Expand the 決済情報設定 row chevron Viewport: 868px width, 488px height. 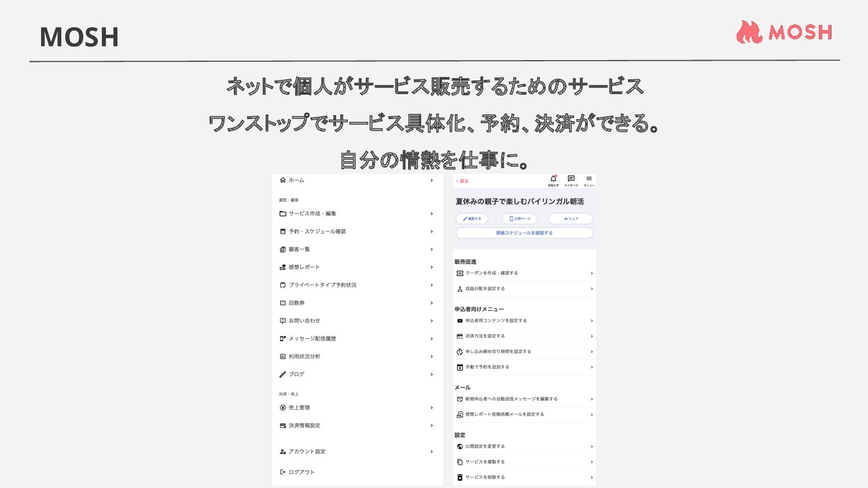click(x=432, y=426)
